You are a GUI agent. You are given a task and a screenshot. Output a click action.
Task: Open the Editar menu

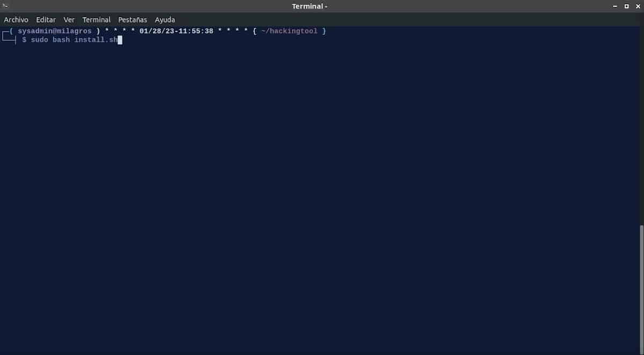click(x=46, y=20)
